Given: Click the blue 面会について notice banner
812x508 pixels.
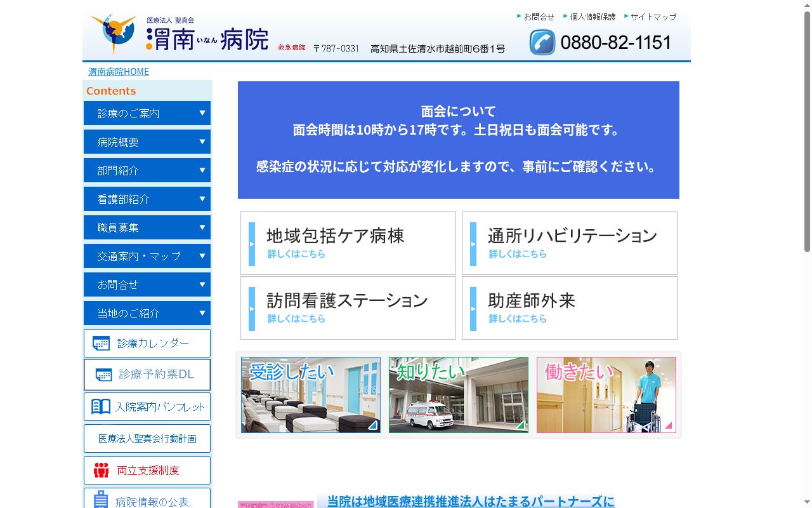Looking at the screenshot, I should click(x=459, y=140).
